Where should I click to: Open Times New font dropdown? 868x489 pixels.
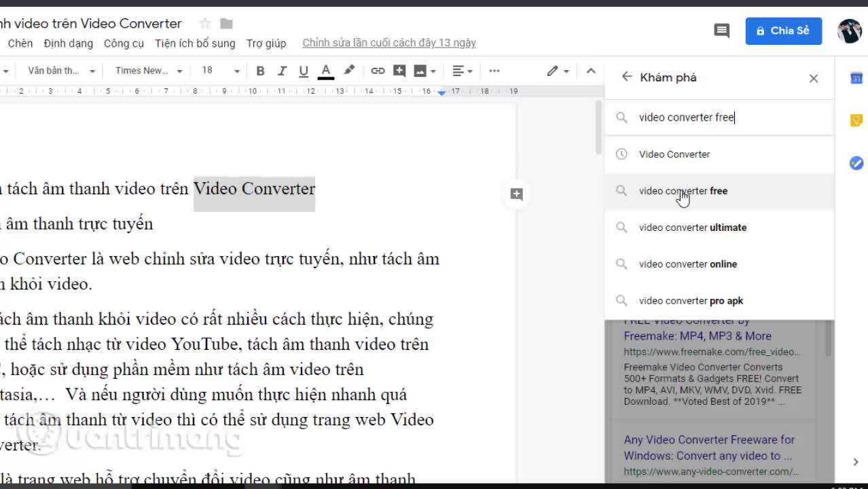(149, 71)
